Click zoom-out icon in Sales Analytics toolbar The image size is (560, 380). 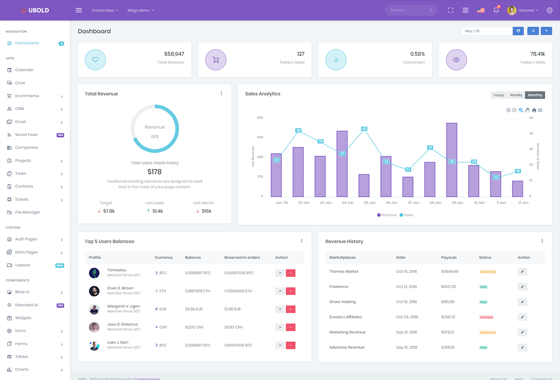pyautogui.click(x=514, y=110)
